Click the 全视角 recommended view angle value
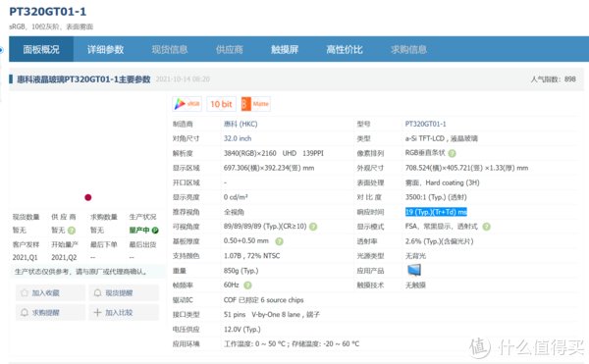 (x=234, y=212)
